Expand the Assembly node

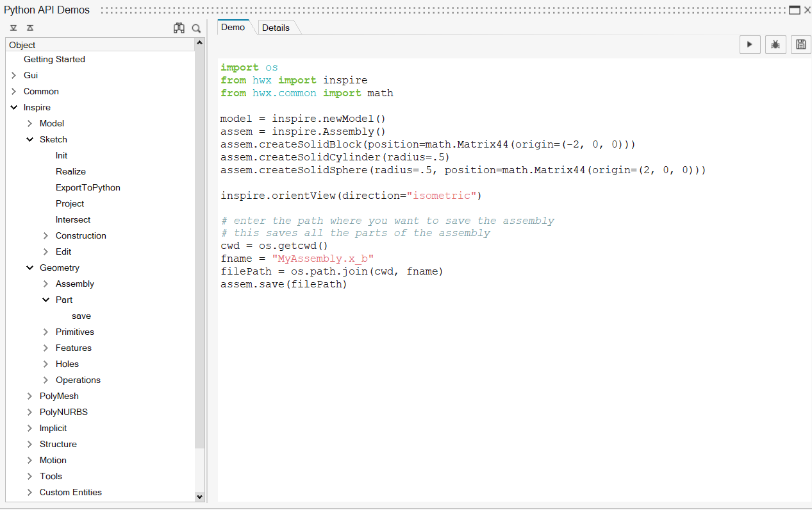click(46, 284)
